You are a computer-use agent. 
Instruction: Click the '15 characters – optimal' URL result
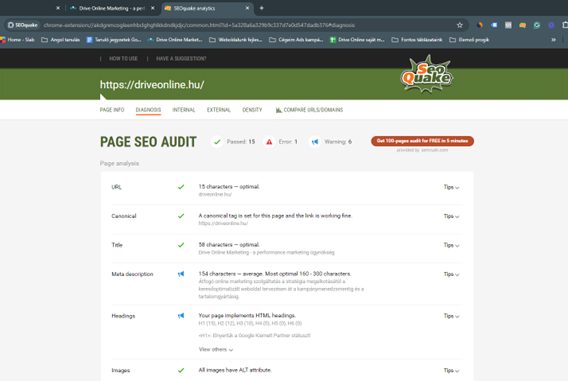[229, 187]
